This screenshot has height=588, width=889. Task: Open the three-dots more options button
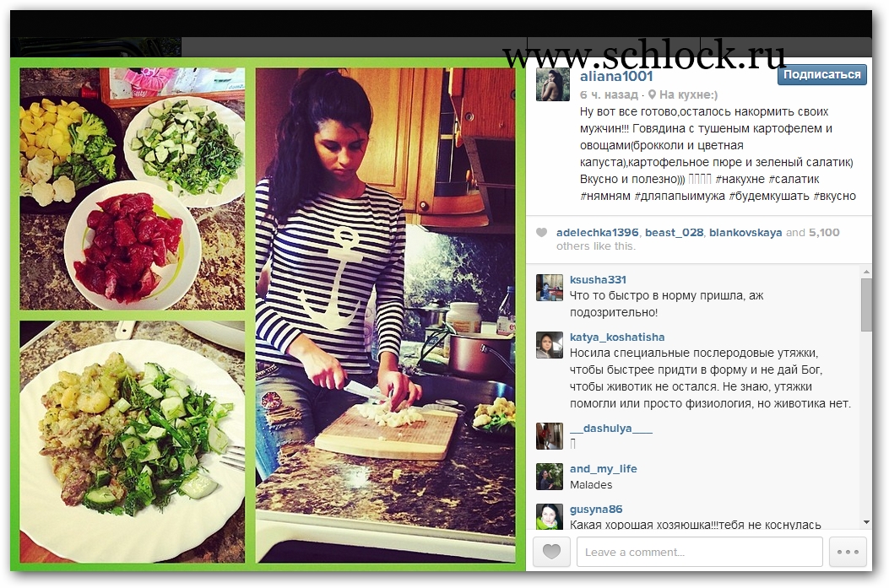(x=848, y=551)
